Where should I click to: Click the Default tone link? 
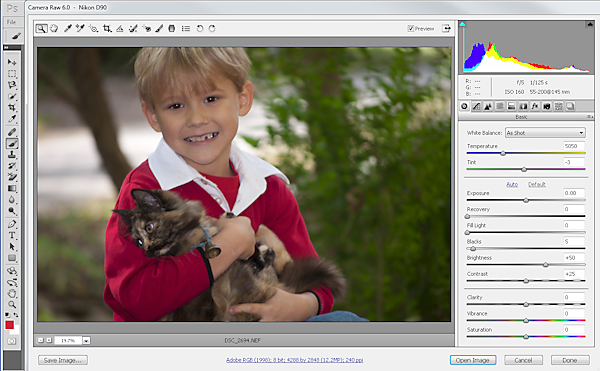click(537, 184)
